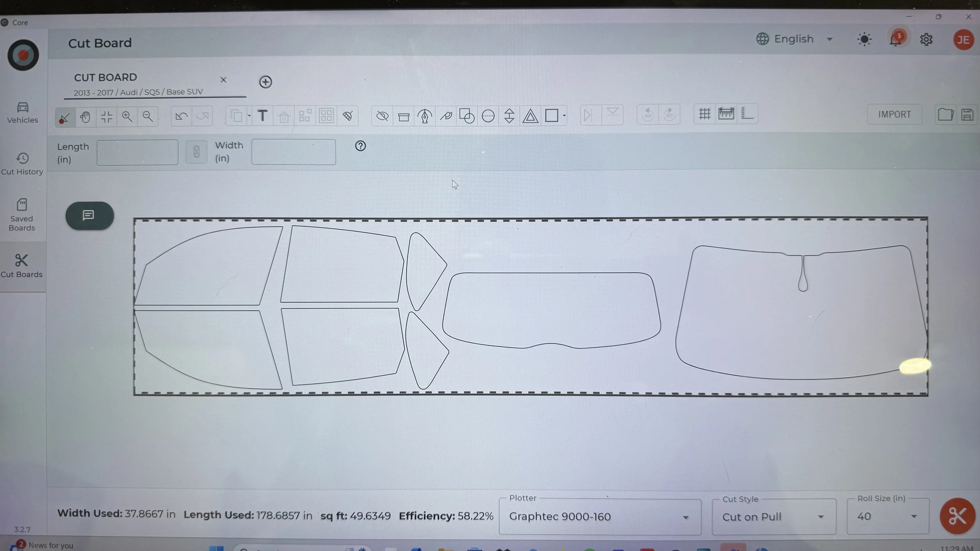Open the chat message bubble button
Screen dimensions: 980x551
tap(89, 215)
